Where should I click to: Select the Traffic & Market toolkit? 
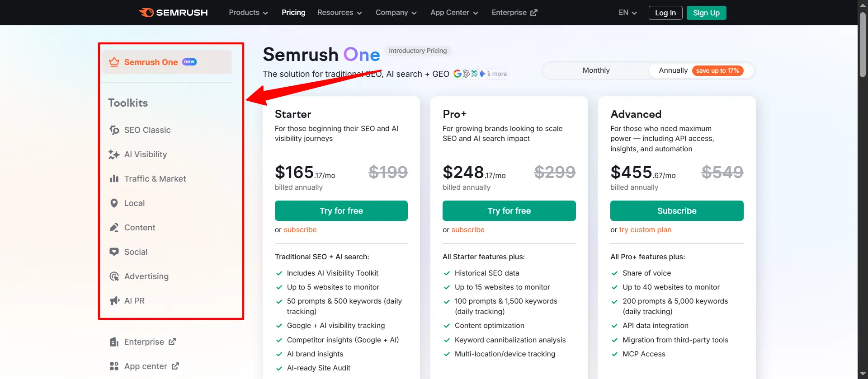pyautogui.click(x=155, y=178)
